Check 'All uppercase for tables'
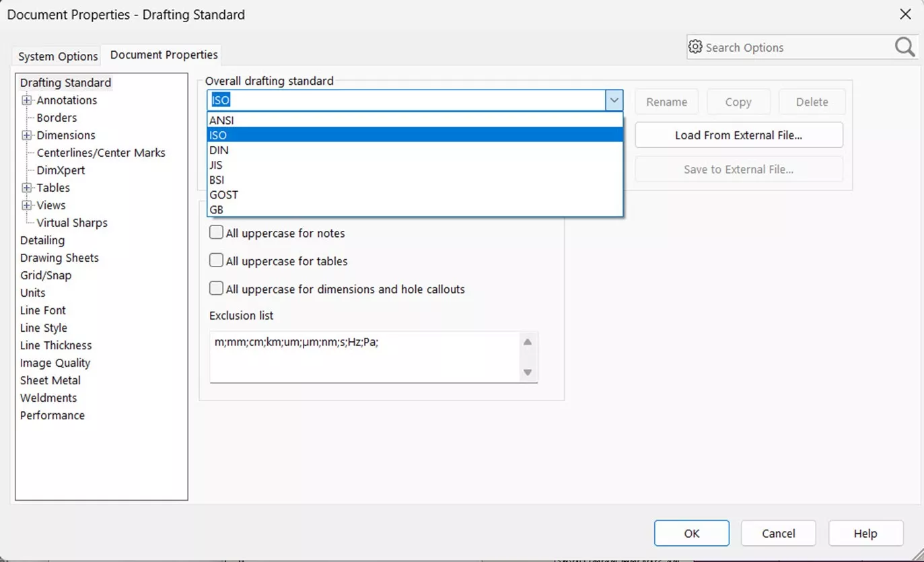The height and width of the screenshot is (562, 924). click(216, 260)
